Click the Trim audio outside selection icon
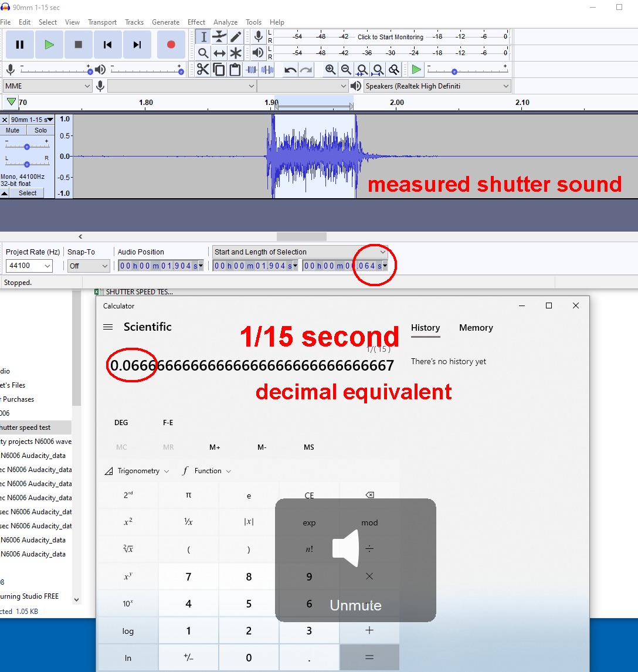The width and height of the screenshot is (638, 672). tap(251, 69)
